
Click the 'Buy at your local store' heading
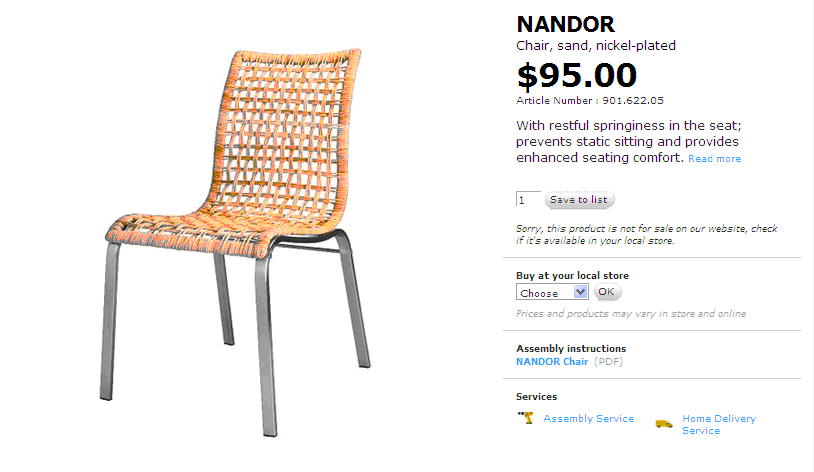(572, 275)
